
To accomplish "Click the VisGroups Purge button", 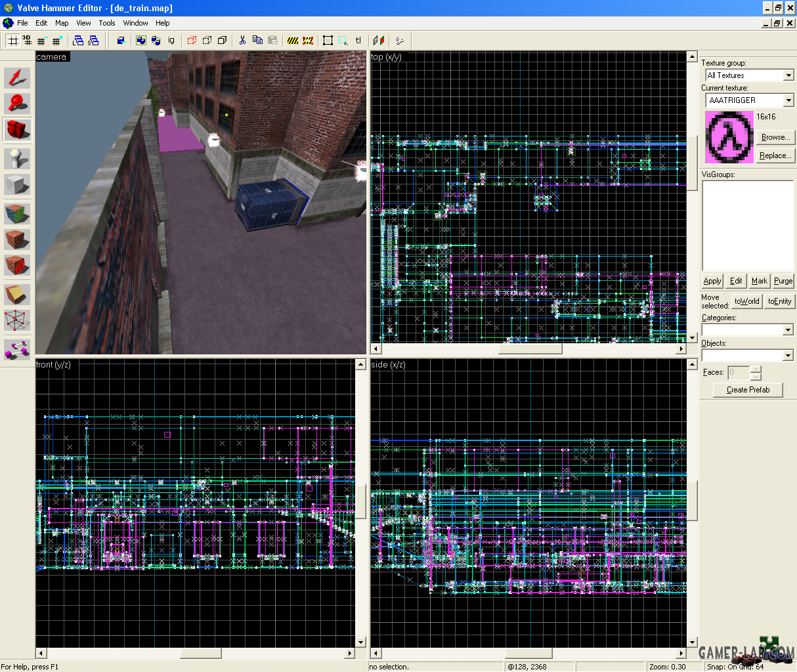I will coord(783,281).
